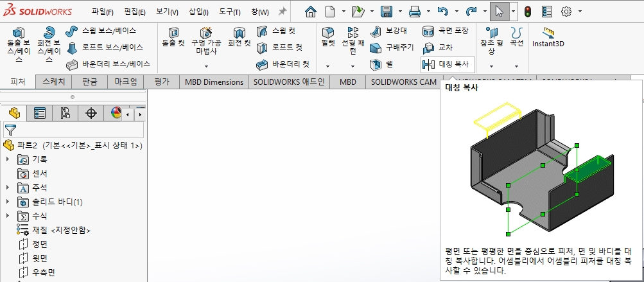Screen dimensions: 644x282
Task: Open the Curves (곡선) tool
Action: [516, 36]
